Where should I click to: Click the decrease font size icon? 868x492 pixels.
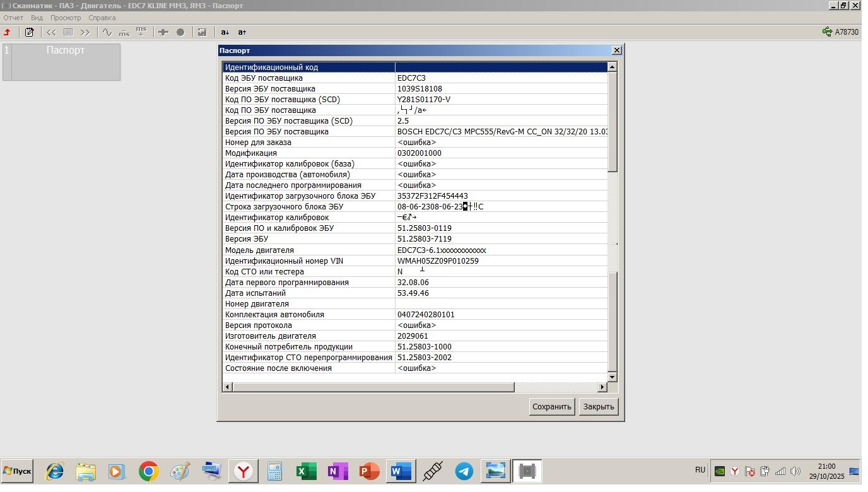(225, 32)
